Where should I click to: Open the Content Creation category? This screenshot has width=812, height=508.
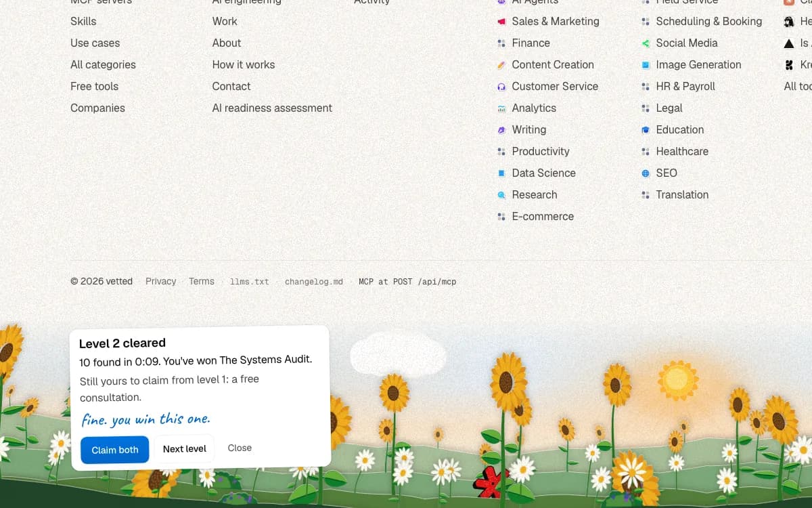tap(553, 65)
